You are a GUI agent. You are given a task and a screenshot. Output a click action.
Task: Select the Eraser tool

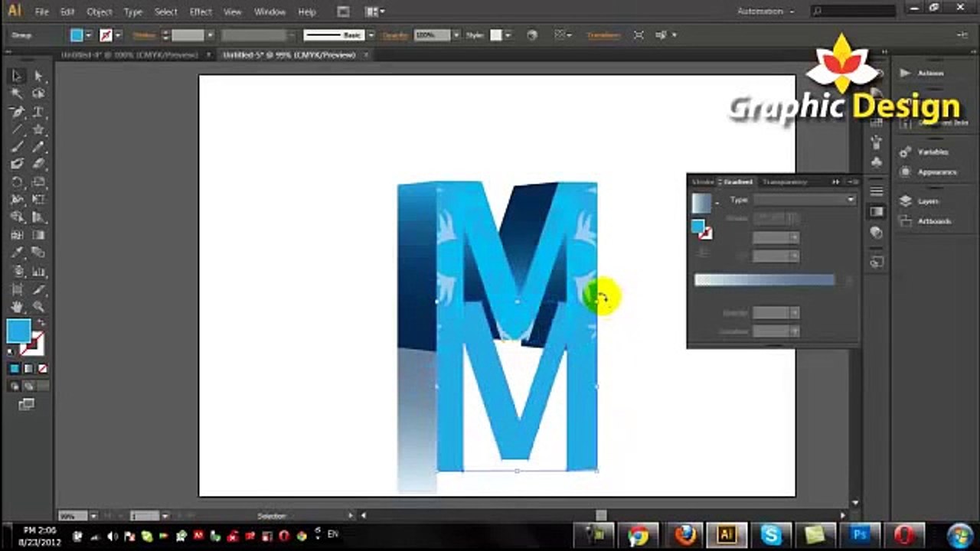click(x=38, y=164)
